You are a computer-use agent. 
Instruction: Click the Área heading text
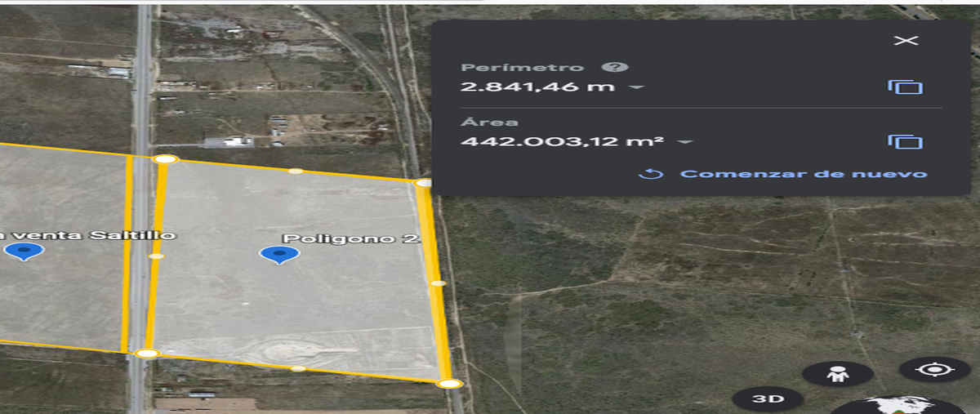[x=489, y=122]
